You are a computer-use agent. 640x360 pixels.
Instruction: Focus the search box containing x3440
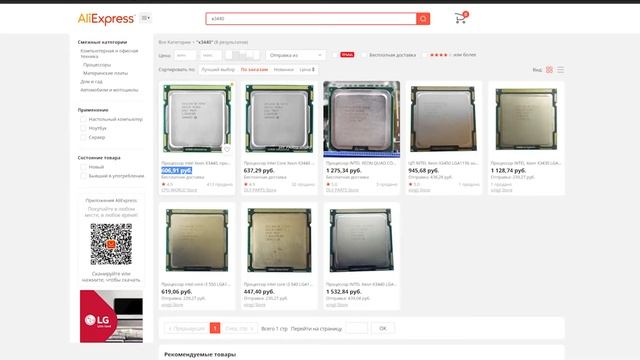point(311,19)
